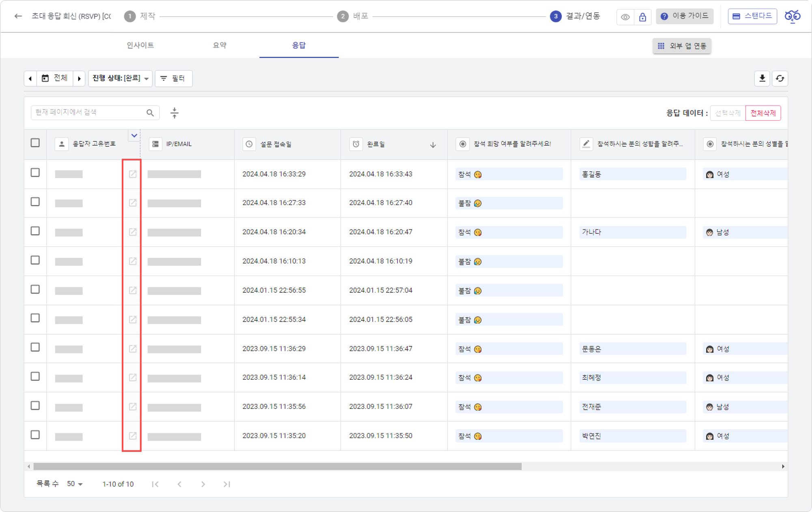Image resolution: width=812 pixels, height=512 pixels.
Task: Go to step 1 제작
Action: coord(140,16)
